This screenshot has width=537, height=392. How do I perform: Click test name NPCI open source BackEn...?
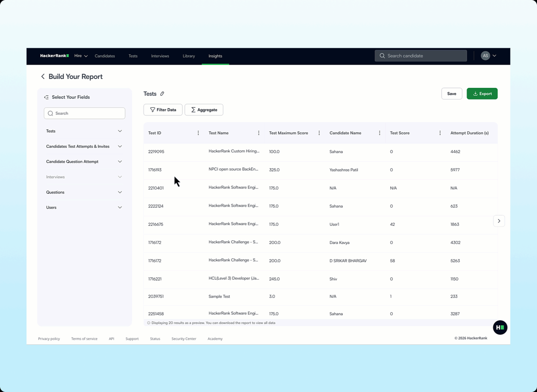(x=233, y=169)
